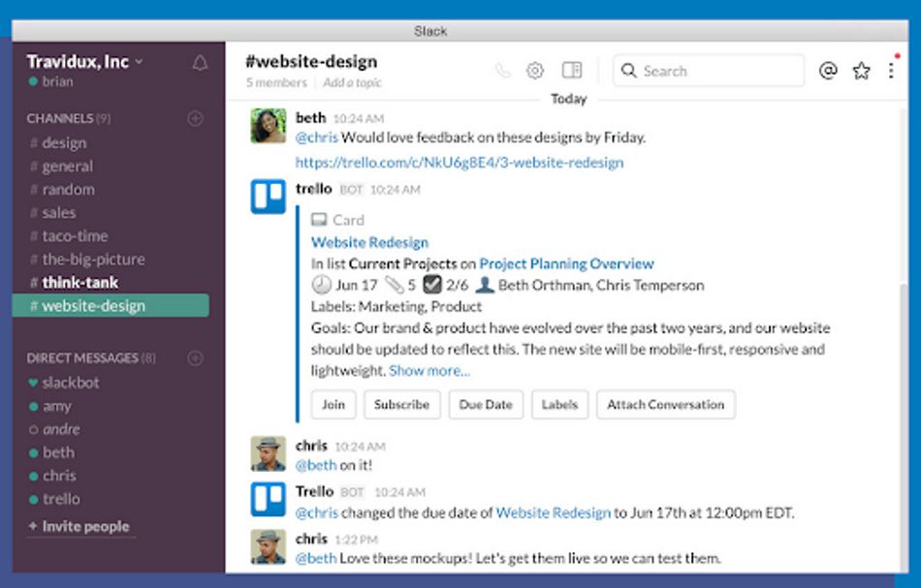This screenshot has height=588, width=921.
Task: Click in the Search field
Action: [x=709, y=71]
